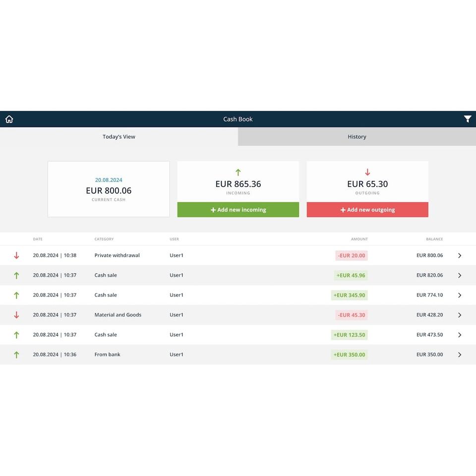
Task: Click the +EUR 45.96 amount badge
Action: tap(351, 275)
